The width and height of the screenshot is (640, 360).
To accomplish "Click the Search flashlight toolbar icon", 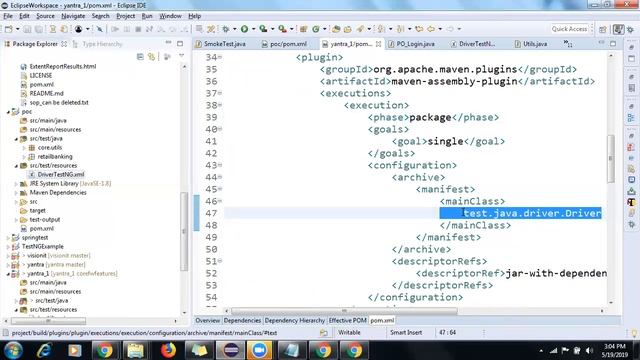I will [360, 29].
